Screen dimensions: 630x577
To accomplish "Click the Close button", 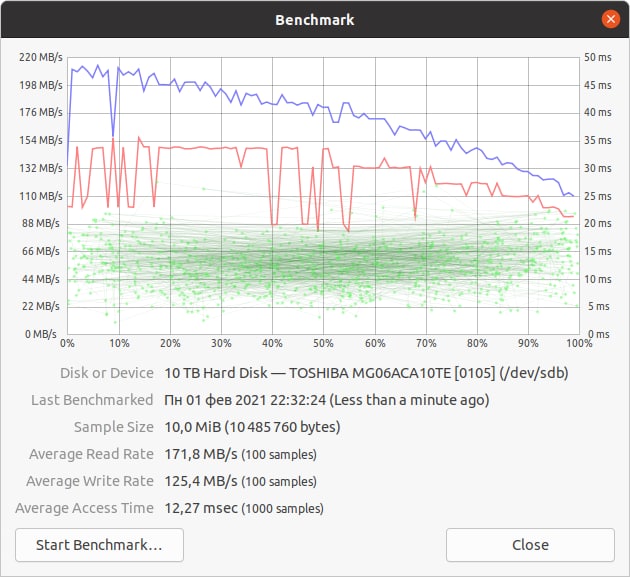I will (530, 545).
